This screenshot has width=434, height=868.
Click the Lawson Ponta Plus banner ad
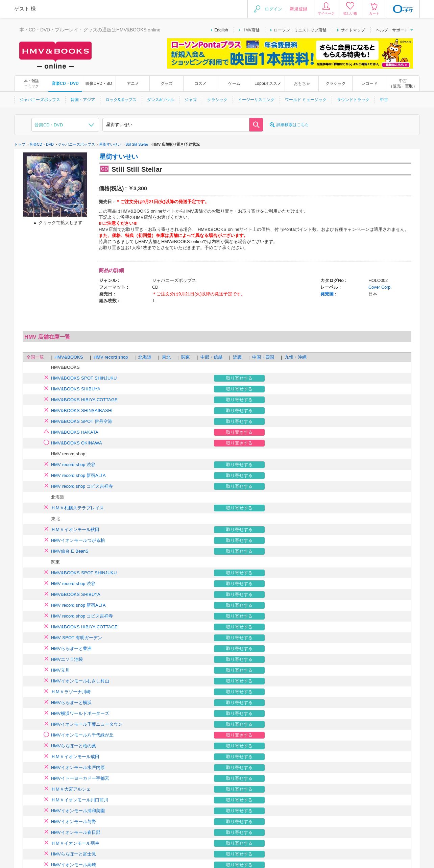point(290,53)
